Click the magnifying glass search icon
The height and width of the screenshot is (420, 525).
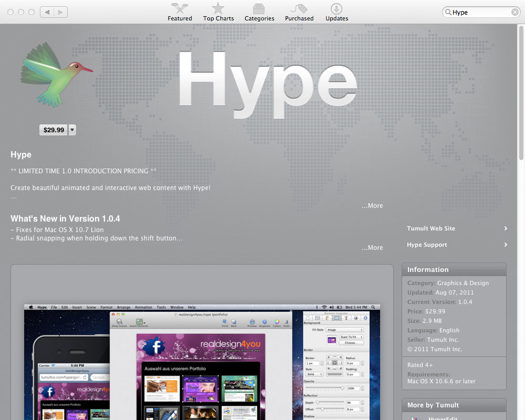[x=448, y=13]
